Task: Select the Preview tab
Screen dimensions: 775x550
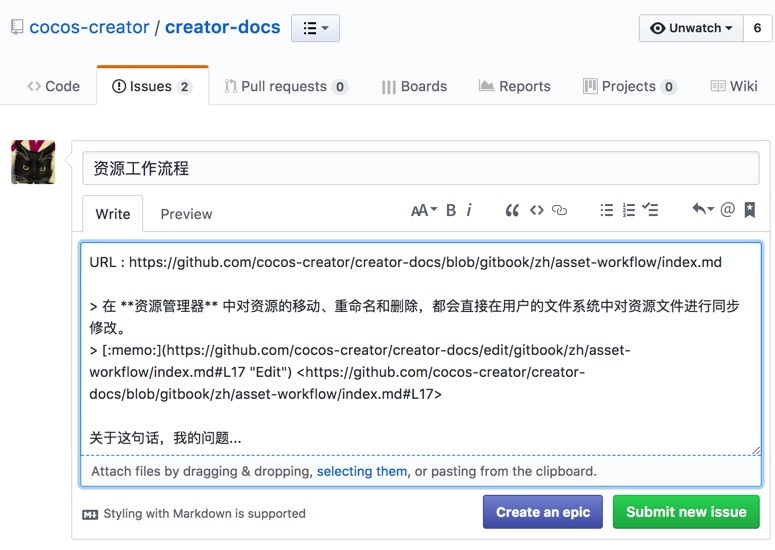Action: 186,213
